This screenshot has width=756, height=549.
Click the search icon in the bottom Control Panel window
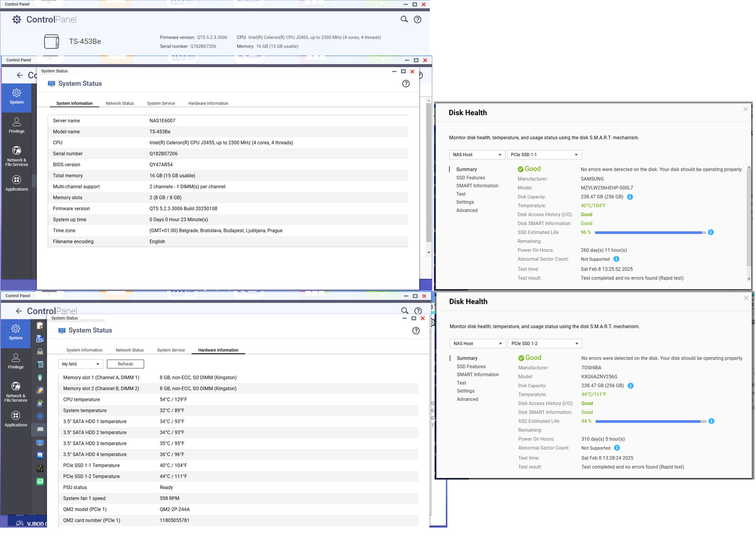[404, 311]
